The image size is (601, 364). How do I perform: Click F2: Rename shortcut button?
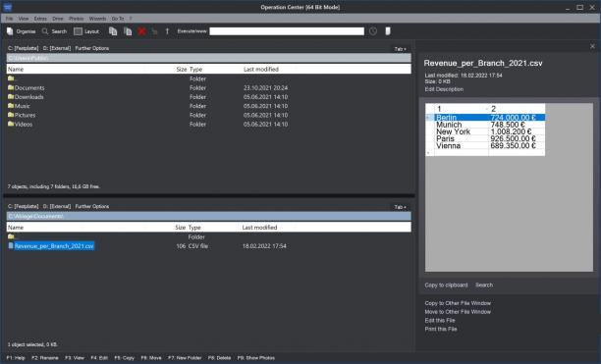pyautogui.click(x=45, y=358)
